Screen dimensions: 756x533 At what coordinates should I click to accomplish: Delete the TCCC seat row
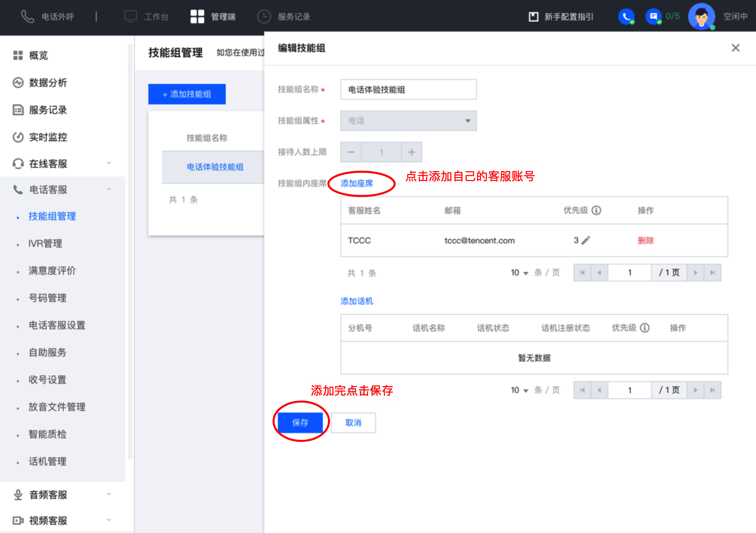tap(646, 240)
